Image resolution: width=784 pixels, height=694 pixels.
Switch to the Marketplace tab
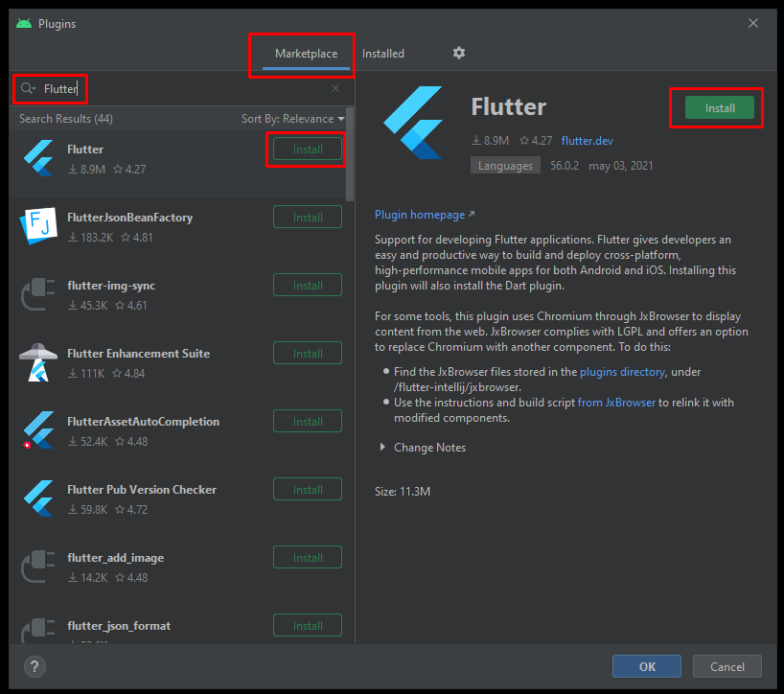coord(306,54)
